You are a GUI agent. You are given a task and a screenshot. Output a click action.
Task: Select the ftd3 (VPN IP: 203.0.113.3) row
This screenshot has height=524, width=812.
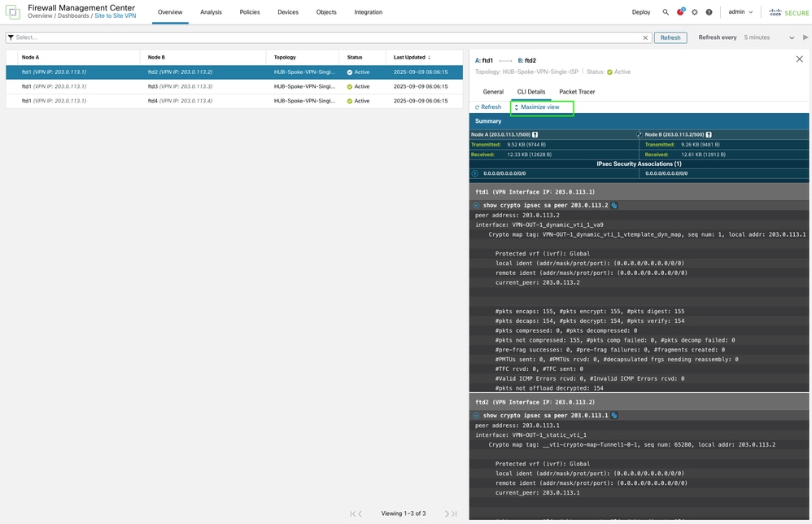[234, 86]
